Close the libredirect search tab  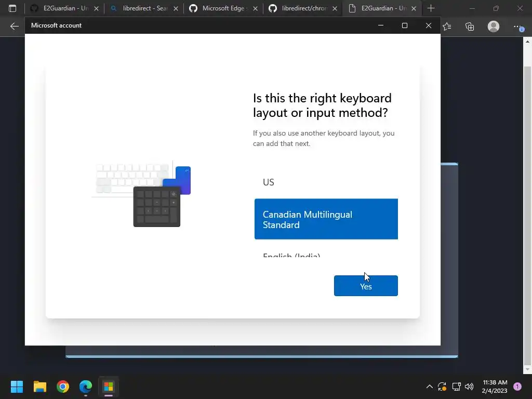(176, 9)
